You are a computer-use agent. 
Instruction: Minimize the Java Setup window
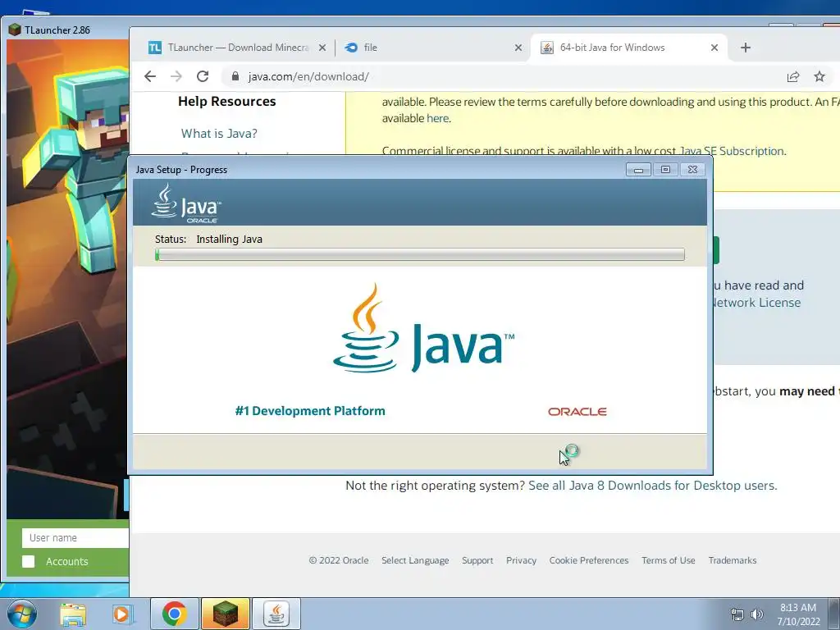638,170
